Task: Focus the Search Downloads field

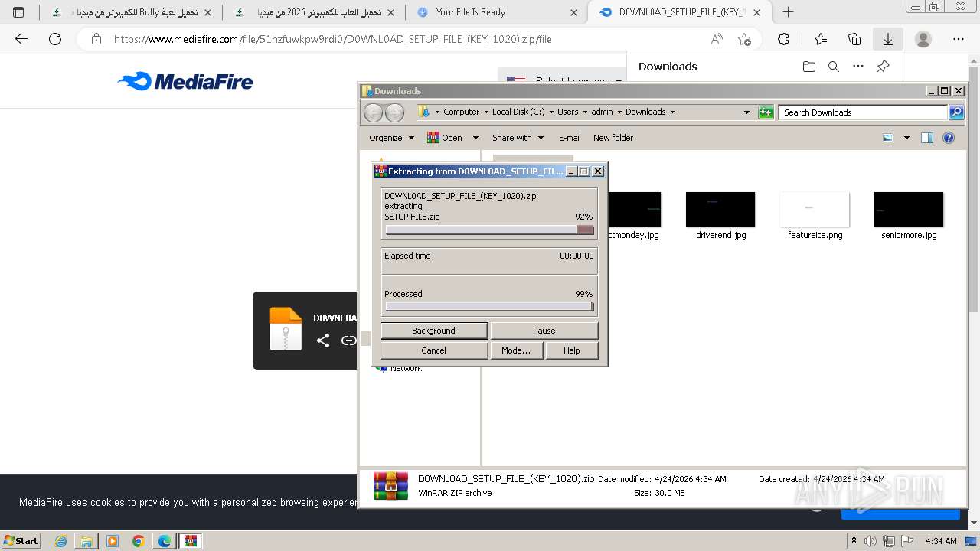Action: (x=864, y=112)
